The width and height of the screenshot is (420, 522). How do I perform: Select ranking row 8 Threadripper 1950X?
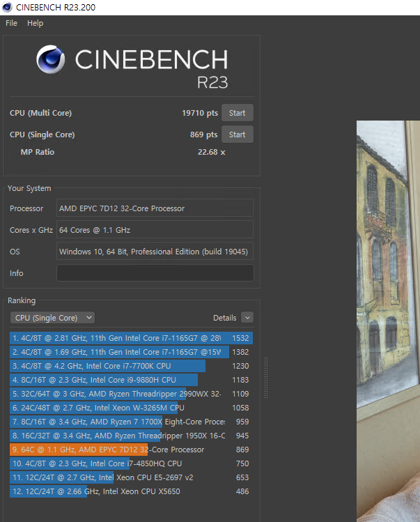pos(131,436)
